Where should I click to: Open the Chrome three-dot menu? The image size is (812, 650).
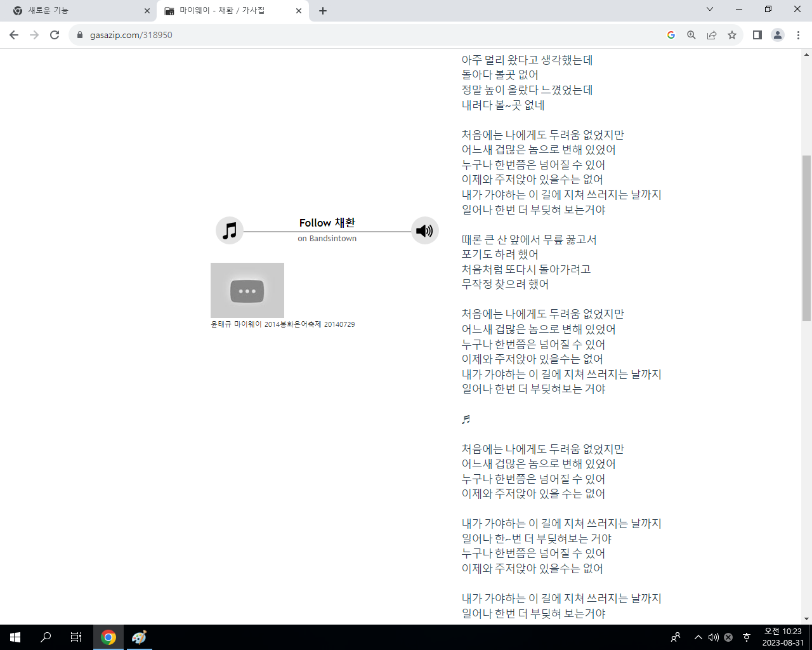pos(798,35)
